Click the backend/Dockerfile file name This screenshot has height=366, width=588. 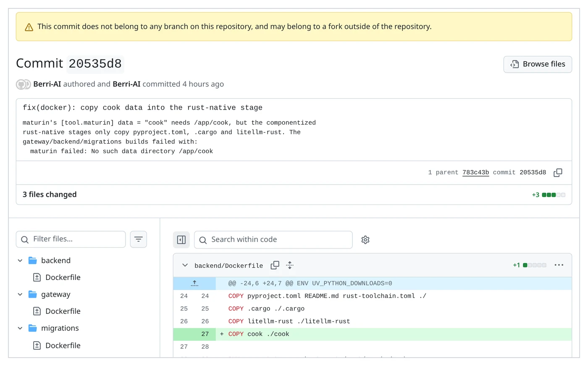pyautogui.click(x=229, y=266)
